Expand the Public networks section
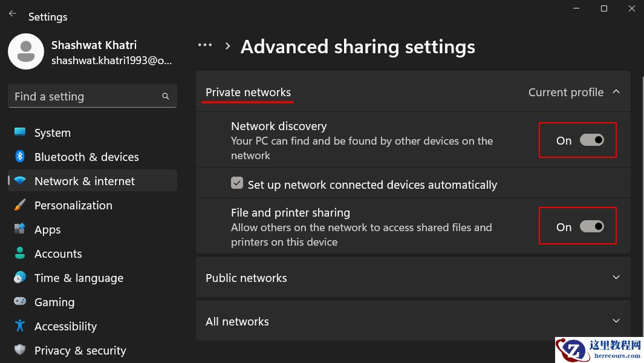Screen dimensions: 644x363 click(x=616, y=278)
